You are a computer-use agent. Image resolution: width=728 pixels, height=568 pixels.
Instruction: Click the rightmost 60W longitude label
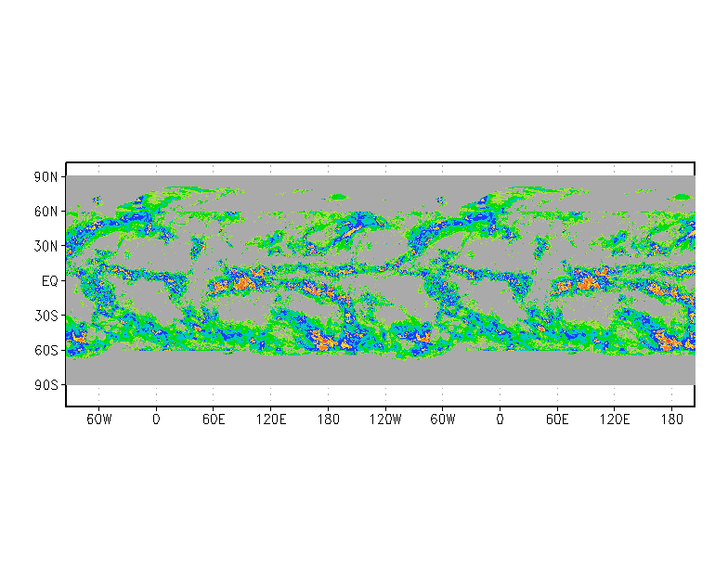[443, 420]
